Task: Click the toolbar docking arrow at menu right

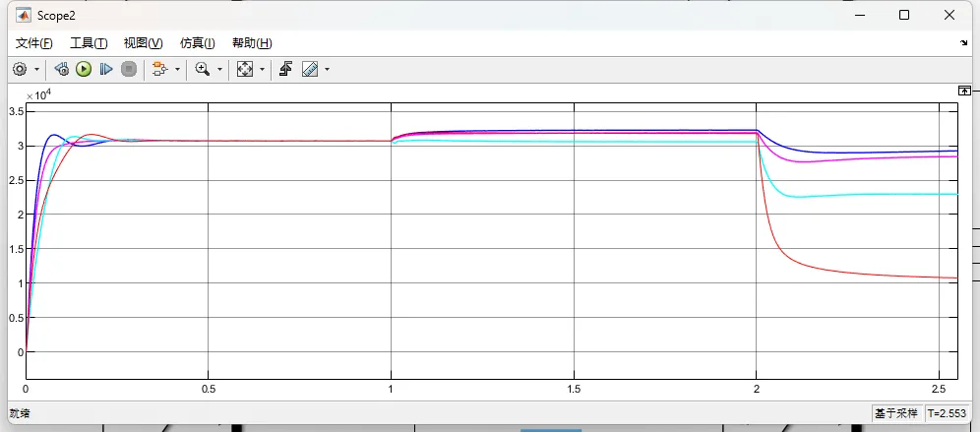Action: pos(963,43)
